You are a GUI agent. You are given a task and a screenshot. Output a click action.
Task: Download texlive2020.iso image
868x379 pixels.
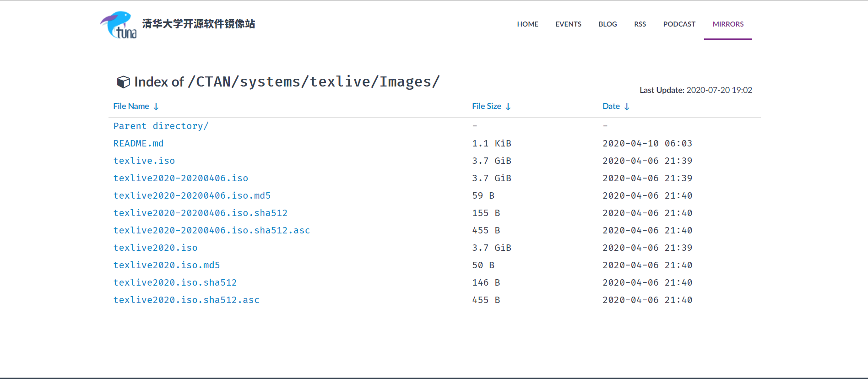155,248
